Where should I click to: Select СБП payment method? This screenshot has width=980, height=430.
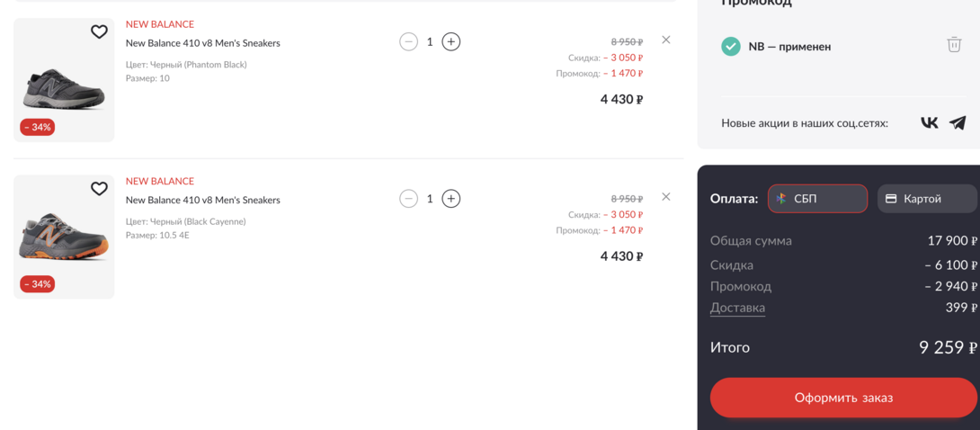816,199
